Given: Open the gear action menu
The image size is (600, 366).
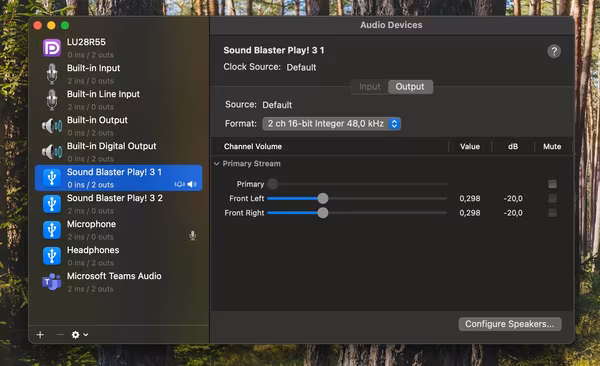Looking at the screenshot, I should (x=80, y=335).
